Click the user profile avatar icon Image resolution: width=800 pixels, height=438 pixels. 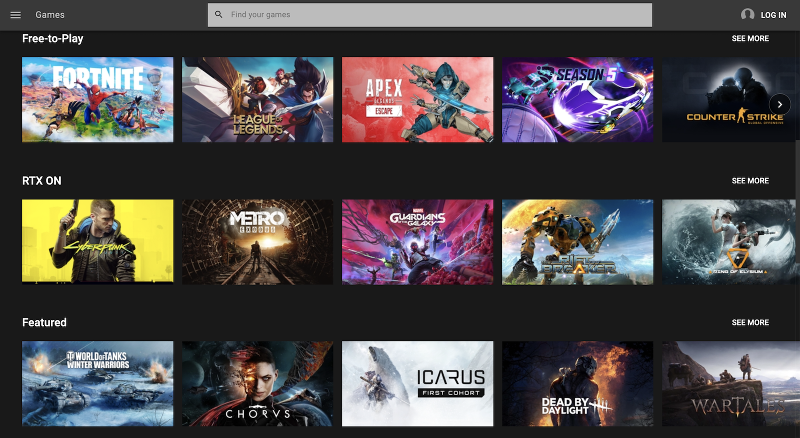click(x=747, y=15)
